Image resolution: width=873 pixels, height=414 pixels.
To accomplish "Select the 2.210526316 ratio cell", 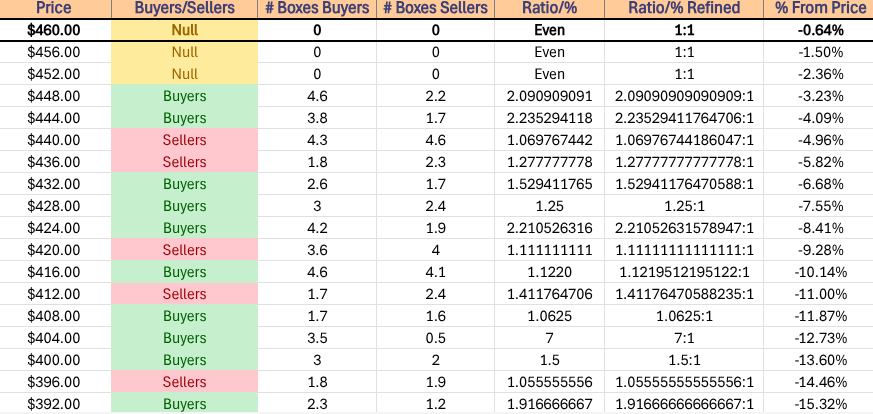I will click(549, 228).
